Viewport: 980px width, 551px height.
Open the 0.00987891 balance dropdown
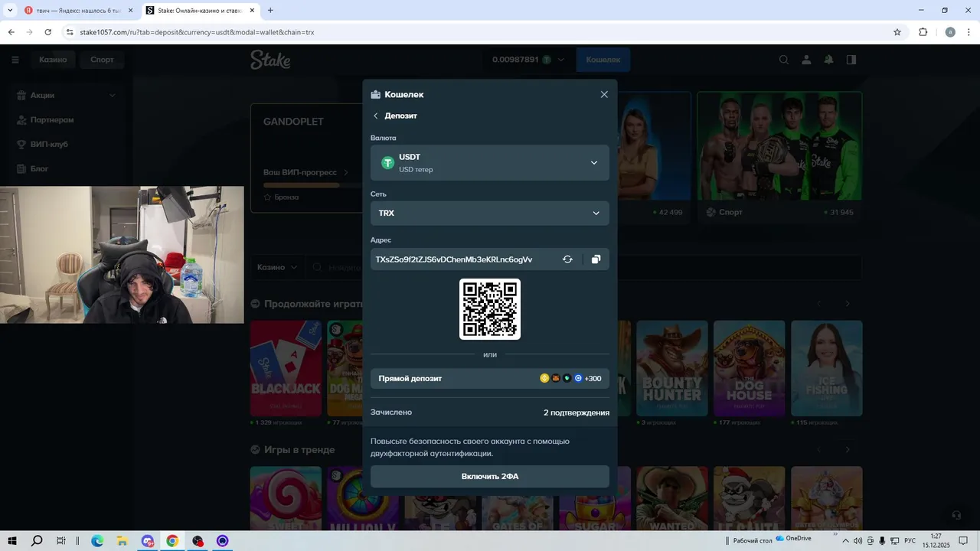(528, 60)
